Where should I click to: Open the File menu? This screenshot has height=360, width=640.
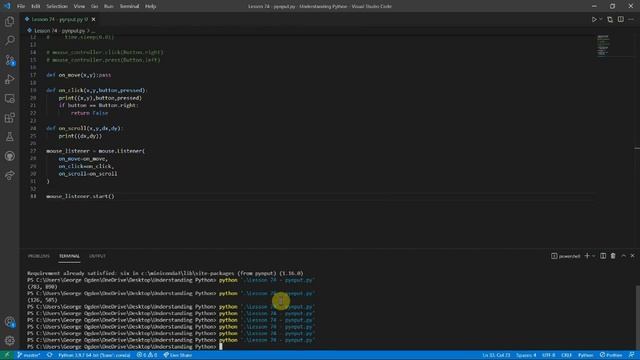pyautogui.click(x=21, y=6)
